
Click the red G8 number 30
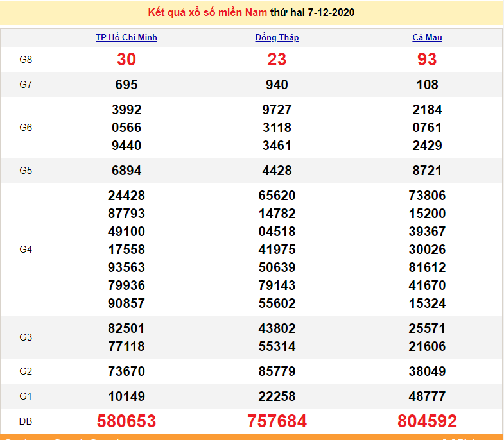[126, 60]
